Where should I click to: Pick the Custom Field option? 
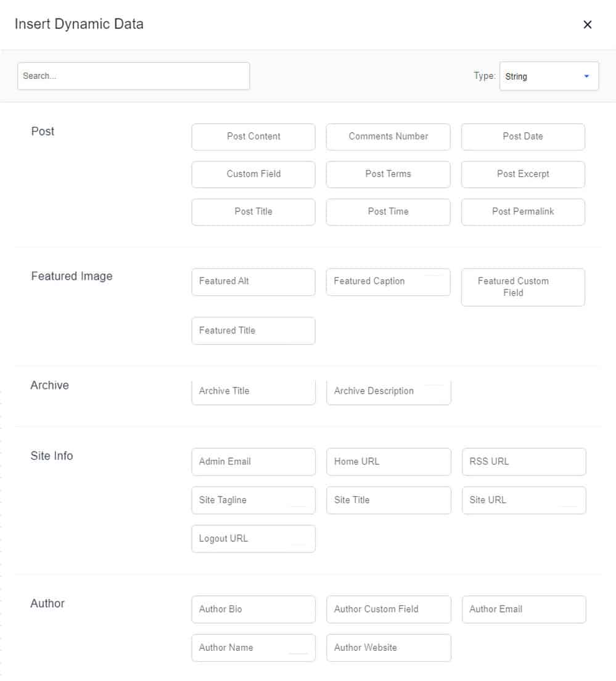(253, 174)
